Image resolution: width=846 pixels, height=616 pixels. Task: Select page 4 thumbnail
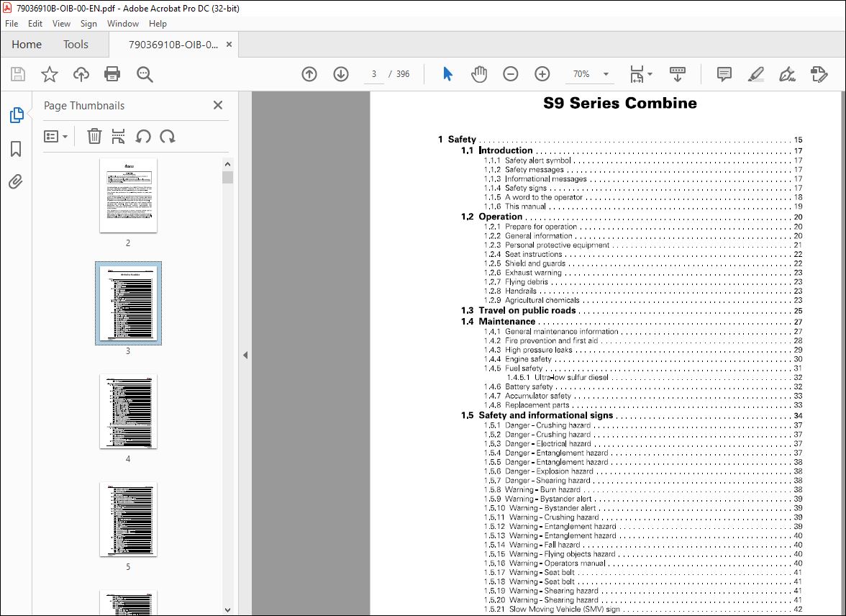128,412
